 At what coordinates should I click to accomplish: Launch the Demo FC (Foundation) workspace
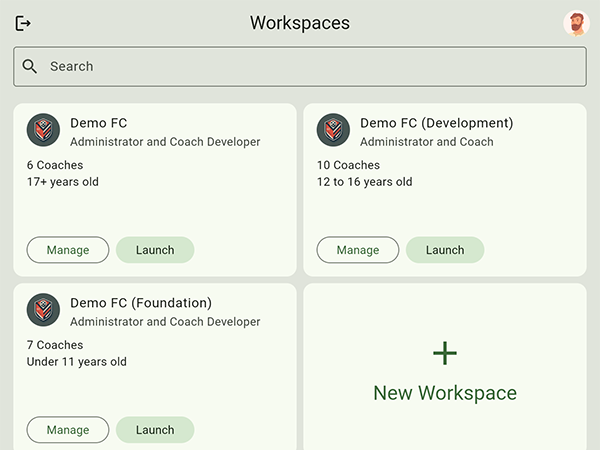click(155, 430)
